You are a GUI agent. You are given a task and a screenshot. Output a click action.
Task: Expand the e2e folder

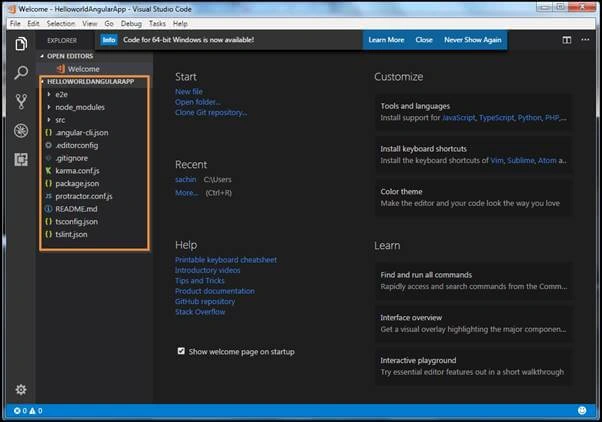tap(49, 94)
